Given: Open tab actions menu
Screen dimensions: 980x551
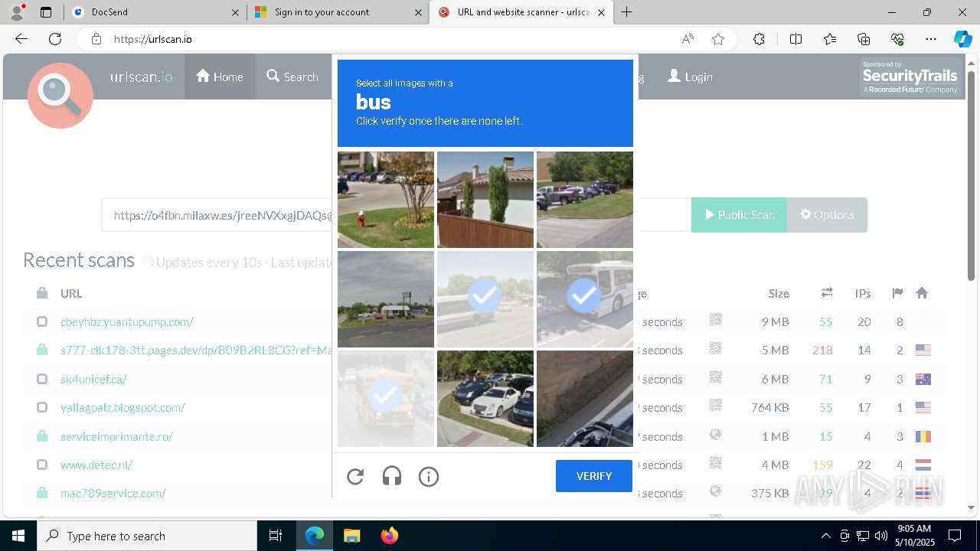Looking at the screenshot, I should 46,12.
